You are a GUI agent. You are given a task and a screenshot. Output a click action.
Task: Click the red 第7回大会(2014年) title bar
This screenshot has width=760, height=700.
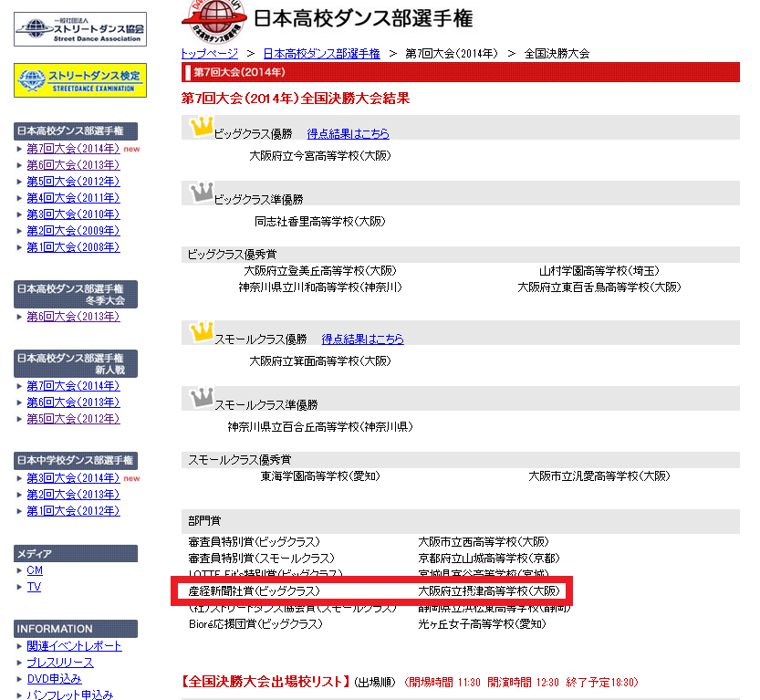pos(461,72)
